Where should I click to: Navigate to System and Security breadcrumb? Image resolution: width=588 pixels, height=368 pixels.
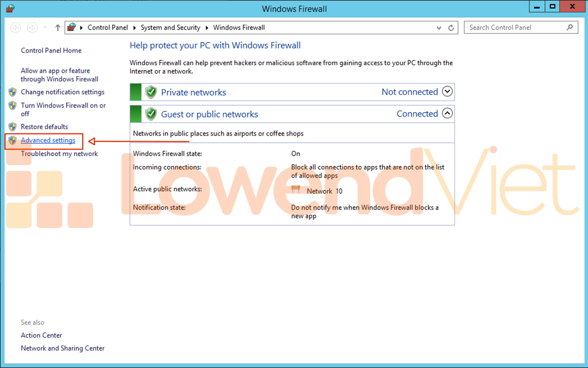(170, 27)
